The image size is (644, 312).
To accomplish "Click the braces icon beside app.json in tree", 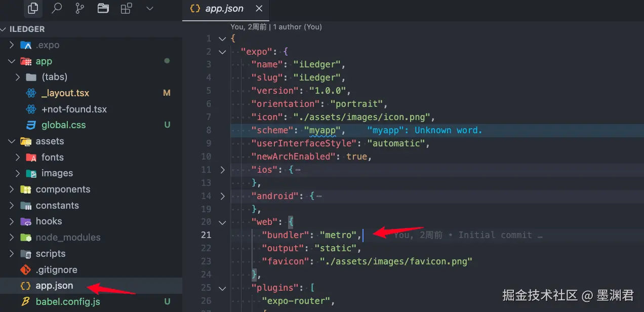I will click(25, 286).
